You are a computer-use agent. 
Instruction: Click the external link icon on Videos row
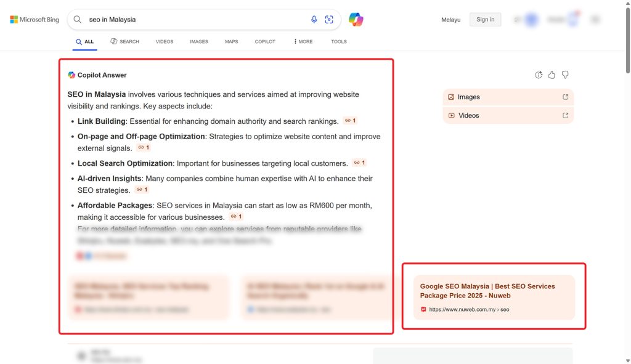(566, 115)
